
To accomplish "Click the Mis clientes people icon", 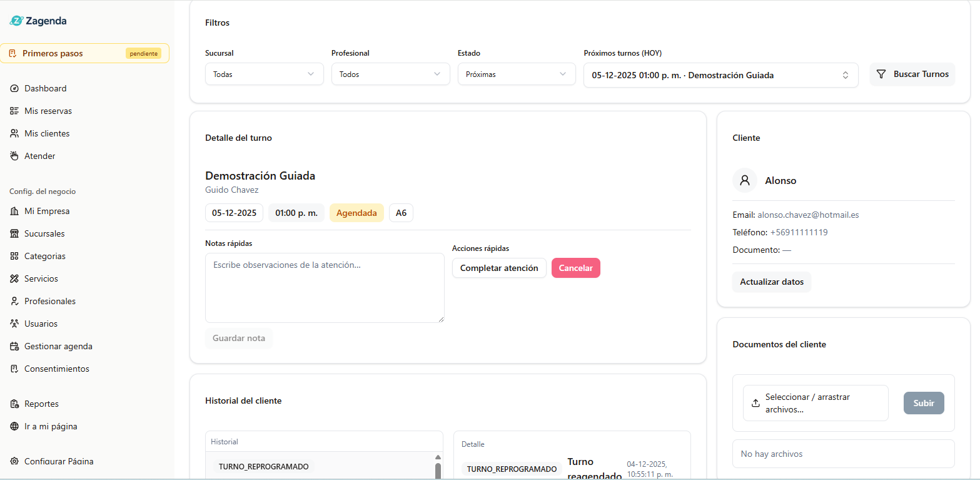I will click(14, 134).
